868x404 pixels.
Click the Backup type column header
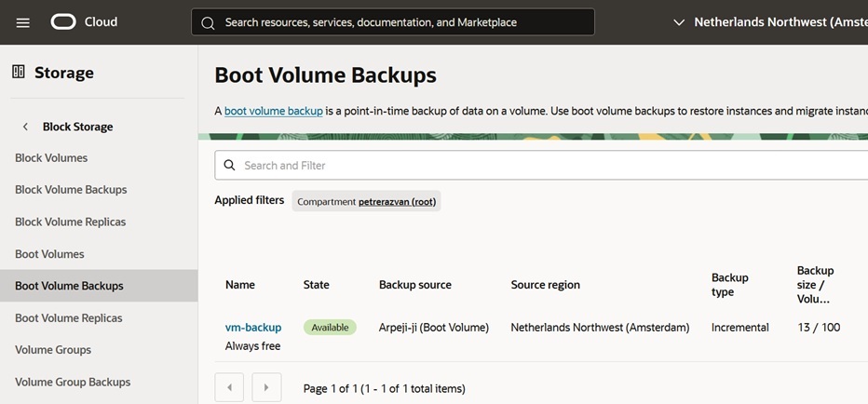click(729, 285)
